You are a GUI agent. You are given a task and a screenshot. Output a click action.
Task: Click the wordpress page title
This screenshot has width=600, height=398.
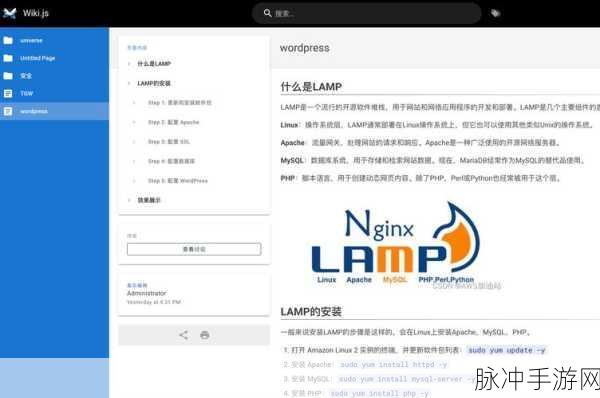[305, 48]
